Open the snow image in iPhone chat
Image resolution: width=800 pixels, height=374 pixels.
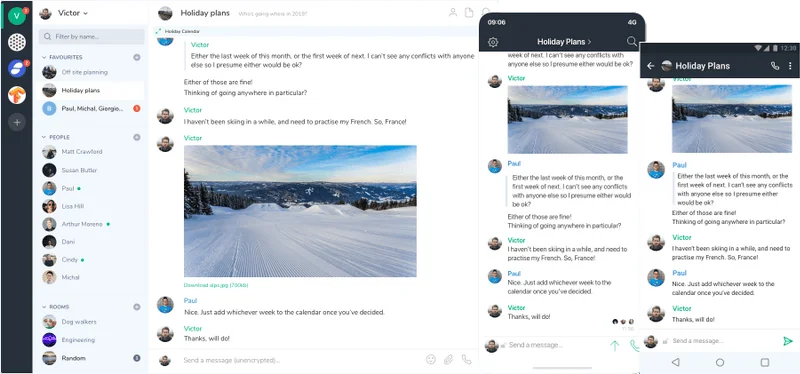[567, 119]
